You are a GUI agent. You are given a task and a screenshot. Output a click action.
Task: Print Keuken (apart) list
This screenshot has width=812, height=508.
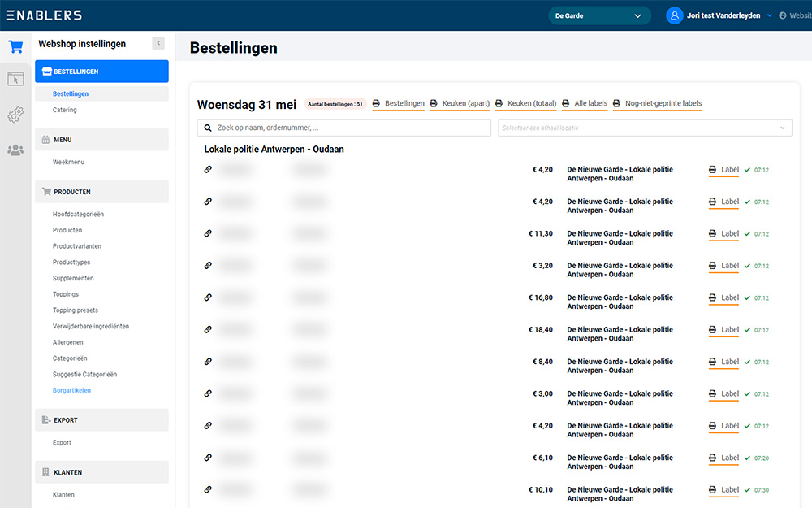coord(459,104)
